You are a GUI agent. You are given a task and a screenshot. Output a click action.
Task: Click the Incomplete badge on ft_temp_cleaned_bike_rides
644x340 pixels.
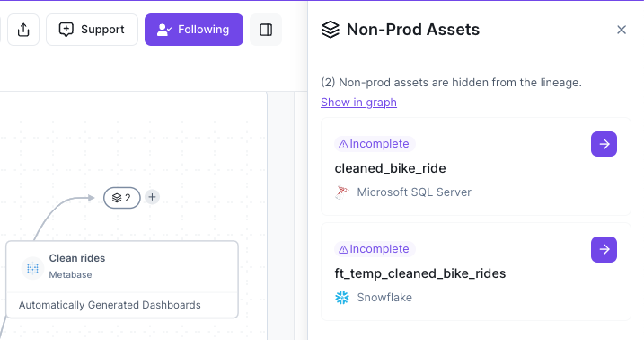click(375, 249)
